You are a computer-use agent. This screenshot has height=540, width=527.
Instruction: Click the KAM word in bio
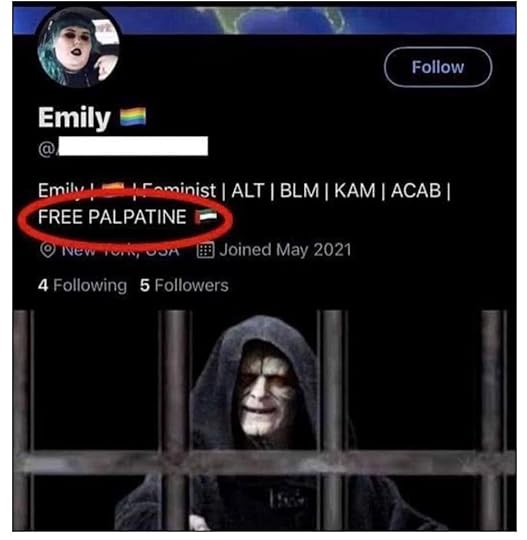pyautogui.click(x=355, y=190)
